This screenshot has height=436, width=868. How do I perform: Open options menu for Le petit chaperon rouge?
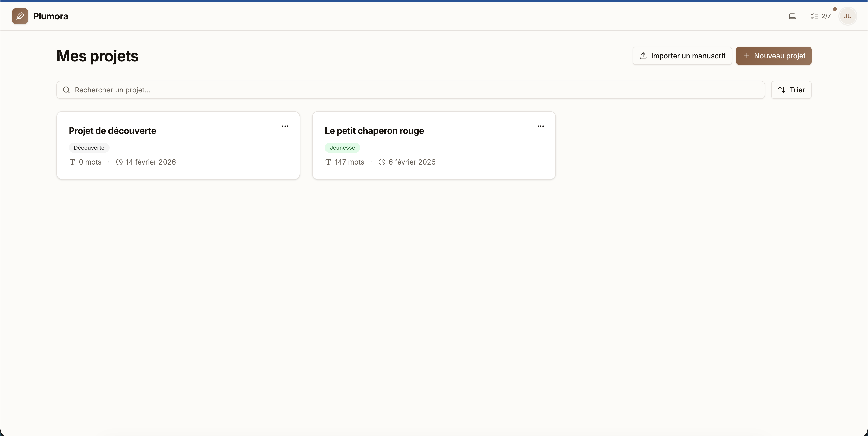pos(540,126)
